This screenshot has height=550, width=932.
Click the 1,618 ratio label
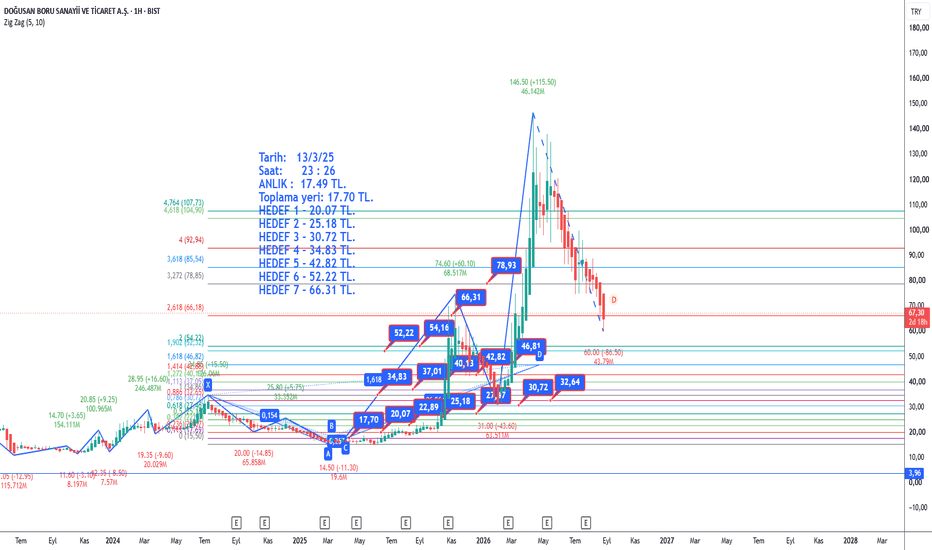[373, 380]
